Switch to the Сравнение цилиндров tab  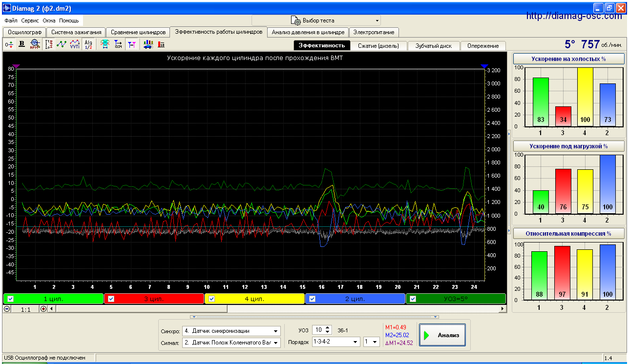138,32
